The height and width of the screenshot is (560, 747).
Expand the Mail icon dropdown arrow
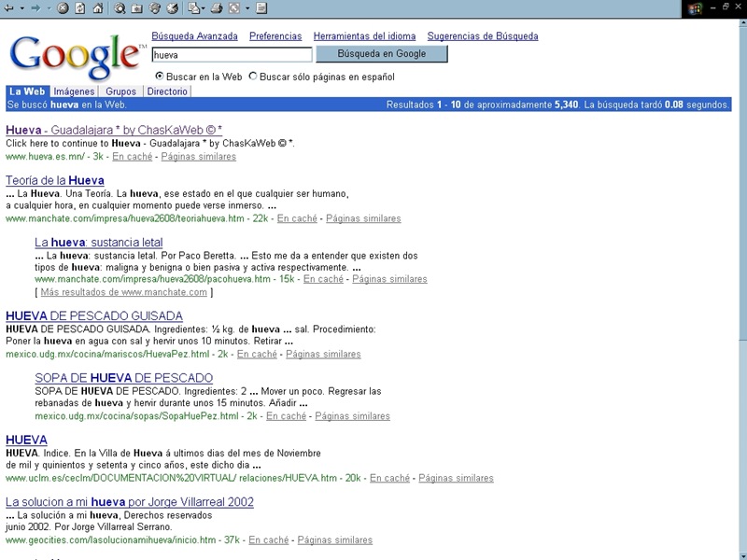click(x=203, y=8)
